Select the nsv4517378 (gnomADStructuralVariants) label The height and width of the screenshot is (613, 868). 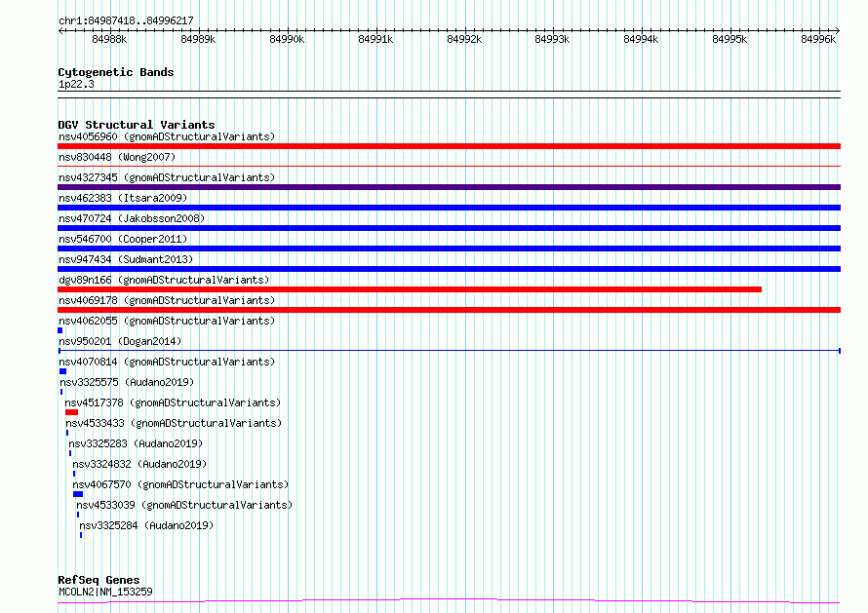pyautogui.click(x=173, y=402)
